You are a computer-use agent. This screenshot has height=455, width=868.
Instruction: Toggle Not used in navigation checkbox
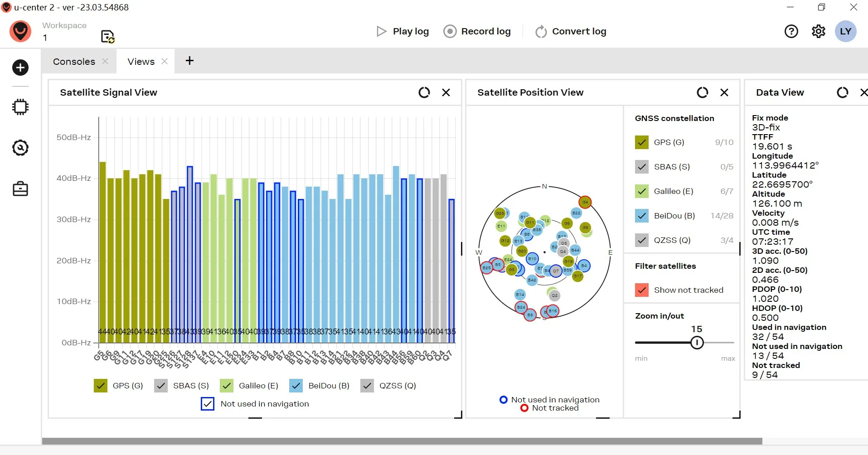coord(207,404)
